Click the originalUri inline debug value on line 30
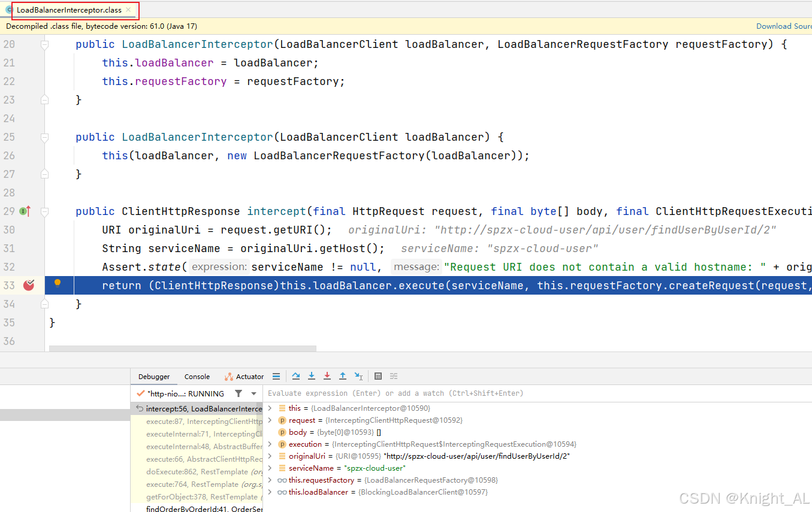 click(x=562, y=230)
